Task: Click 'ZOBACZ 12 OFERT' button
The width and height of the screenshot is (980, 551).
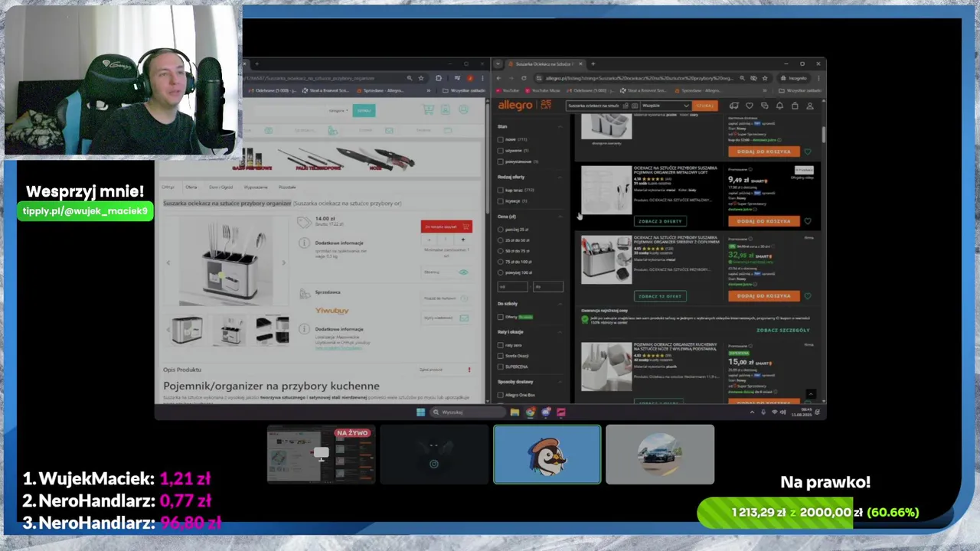Action: click(660, 296)
